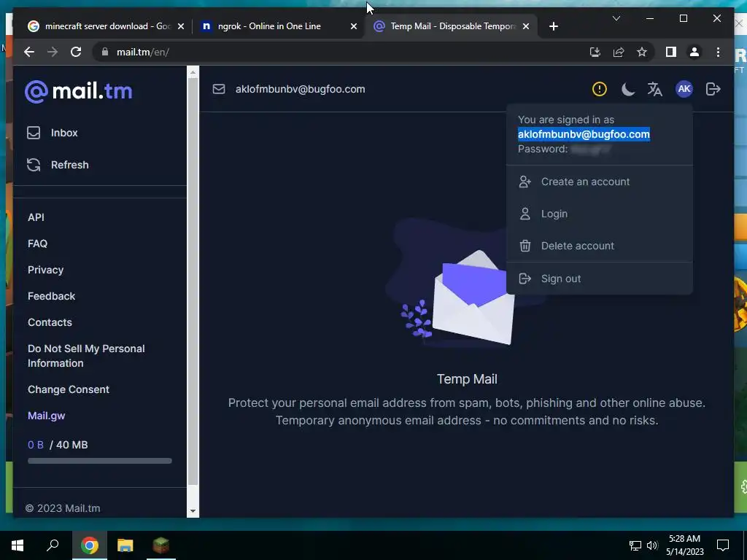Click the Temp Mail heading text
This screenshot has height=560, width=747.
[467, 379]
